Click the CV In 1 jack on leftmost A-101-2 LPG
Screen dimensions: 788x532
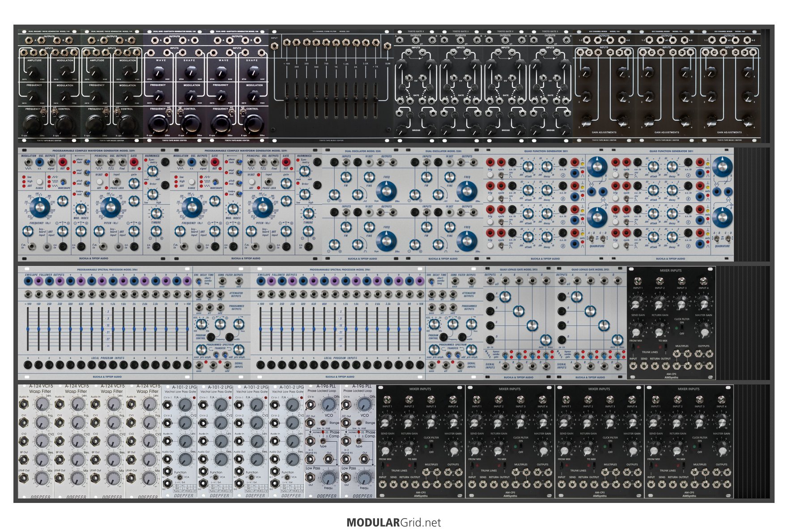click(x=167, y=405)
